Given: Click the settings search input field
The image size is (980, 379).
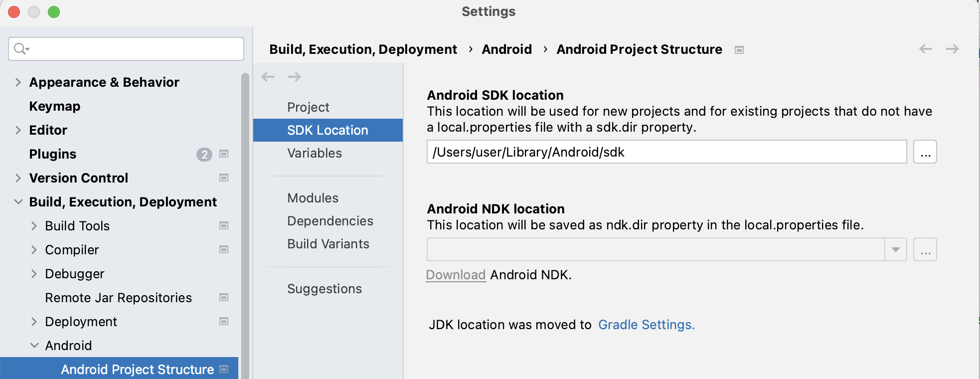Looking at the screenshot, I should 126,49.
